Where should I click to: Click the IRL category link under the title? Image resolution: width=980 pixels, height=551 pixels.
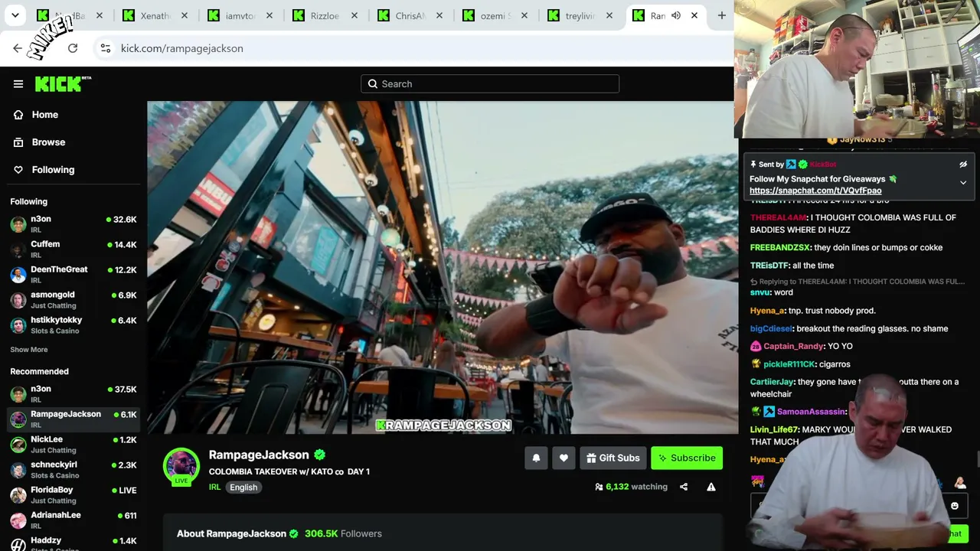pyautogui.click(x=214, y=487)
